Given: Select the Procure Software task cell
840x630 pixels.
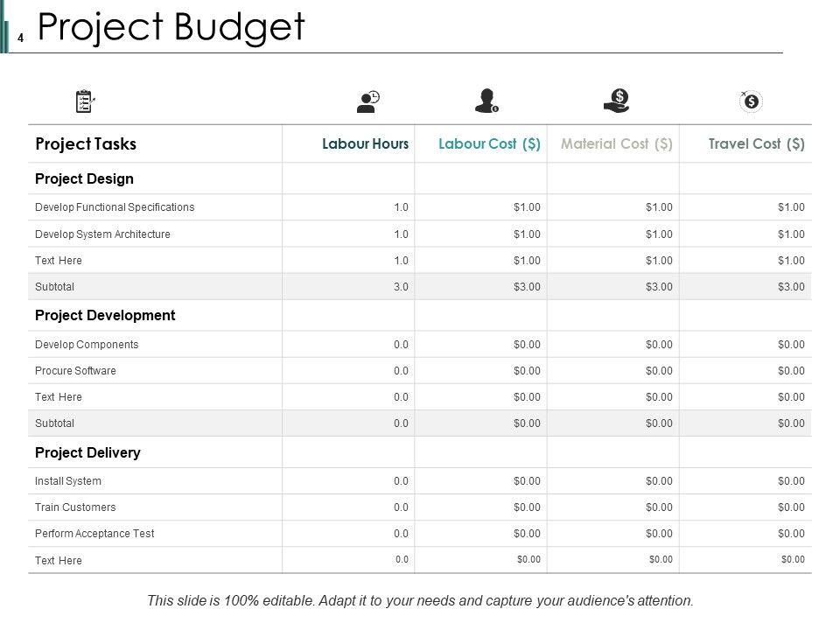Looking at the screenshot, I should point(75,371).
